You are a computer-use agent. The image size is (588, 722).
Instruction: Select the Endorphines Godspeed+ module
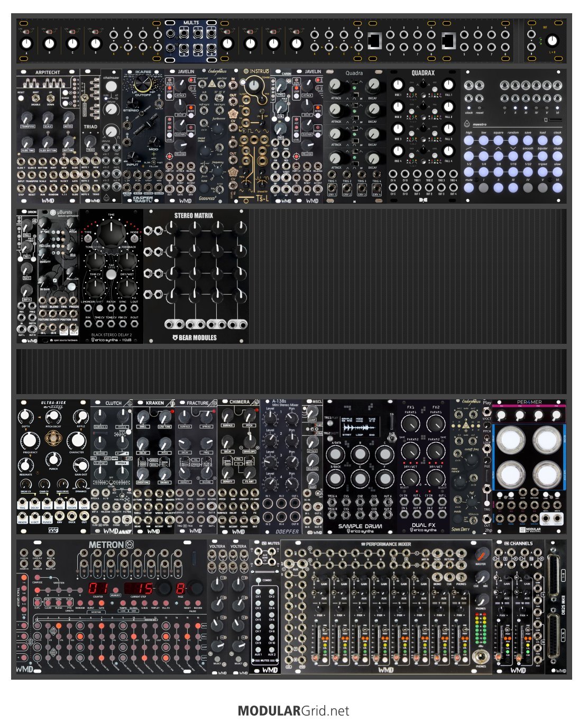212,136
